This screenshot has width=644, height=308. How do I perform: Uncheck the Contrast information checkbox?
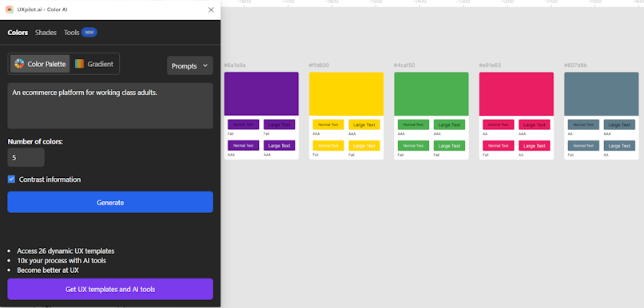point(11,180)
